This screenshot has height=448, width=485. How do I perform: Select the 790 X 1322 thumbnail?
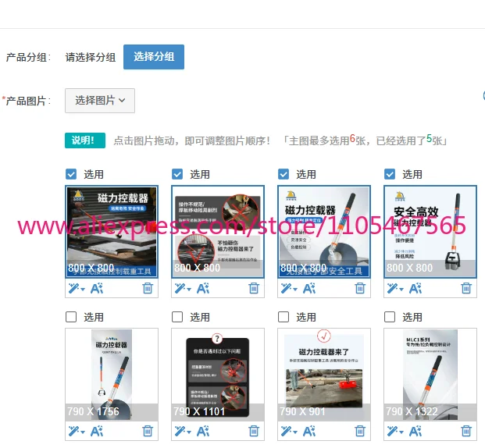(430, 375)
